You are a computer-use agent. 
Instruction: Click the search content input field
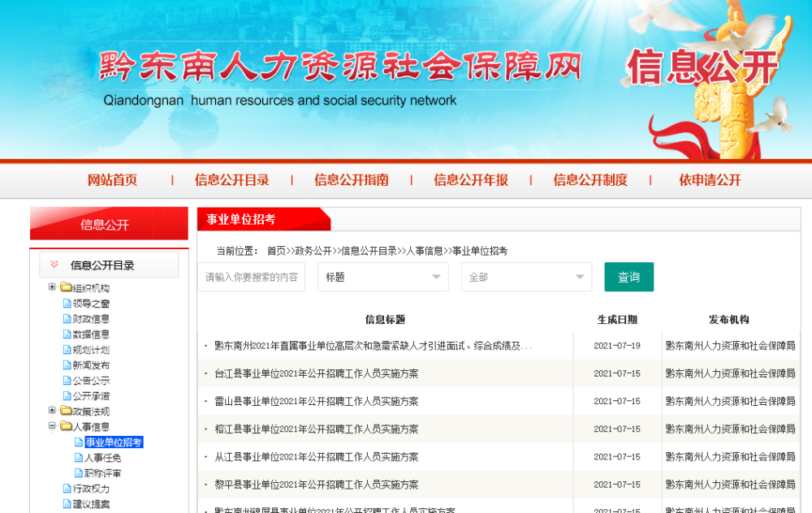pos(251,277)
